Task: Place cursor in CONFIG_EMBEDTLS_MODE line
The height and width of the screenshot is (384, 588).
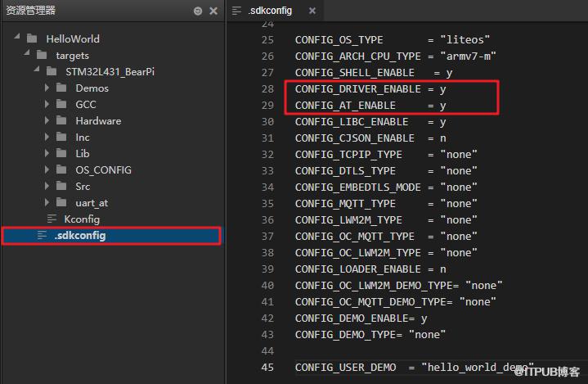Action: (386, 187)
